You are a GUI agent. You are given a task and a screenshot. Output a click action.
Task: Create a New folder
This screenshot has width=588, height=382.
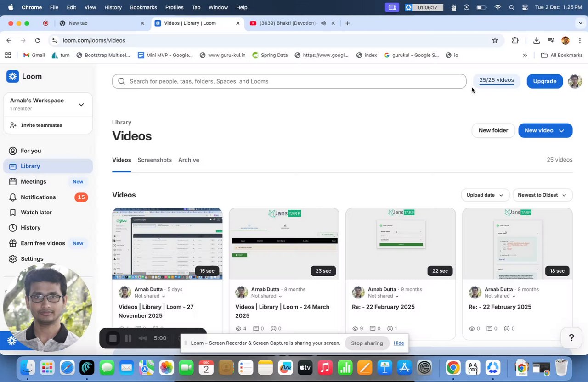[x=493, y=130]
